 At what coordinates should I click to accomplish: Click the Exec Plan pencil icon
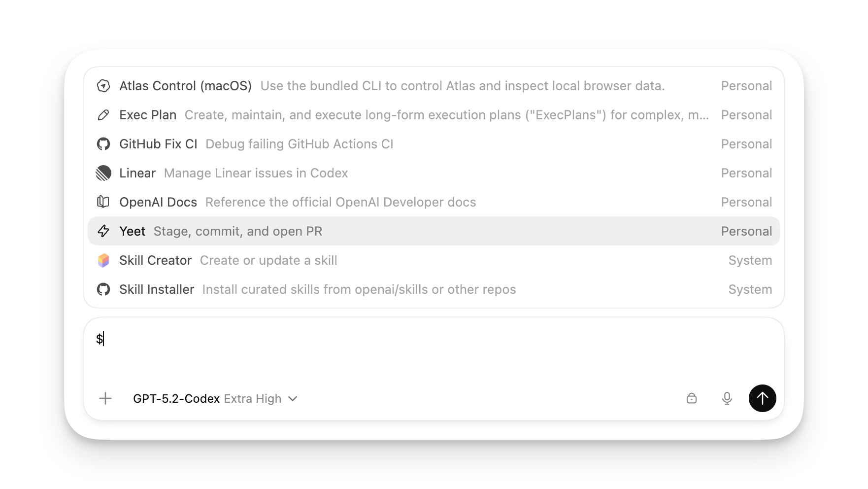104,114
